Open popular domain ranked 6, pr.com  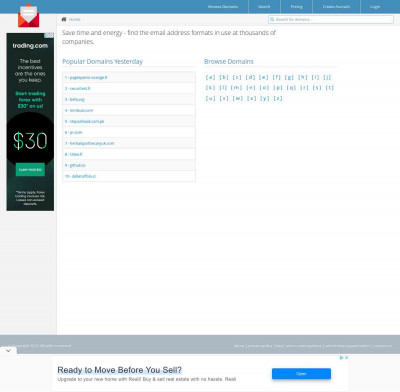(73, 132)
